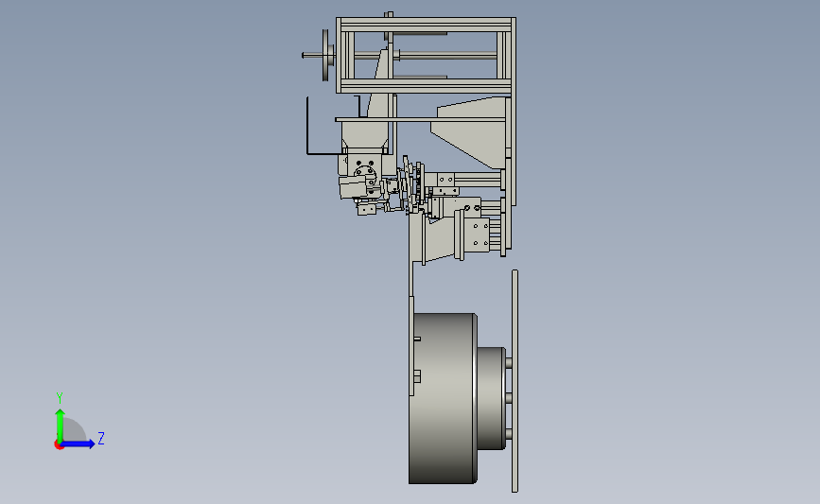Click the green Y axis arrow of the triad
Screen dimensions: 820x504
(x=60, y=426)
